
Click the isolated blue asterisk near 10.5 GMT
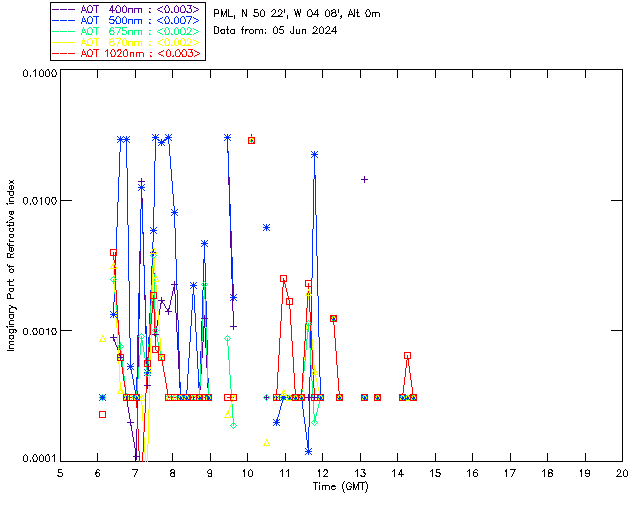click(x=266, y=228)
